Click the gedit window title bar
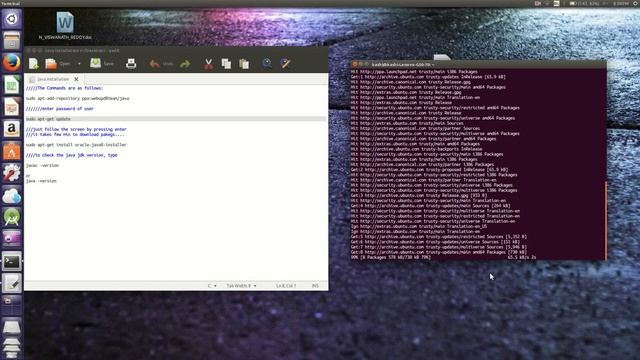The width and height of the screenshot is (640, 360). tap(176, 50)
